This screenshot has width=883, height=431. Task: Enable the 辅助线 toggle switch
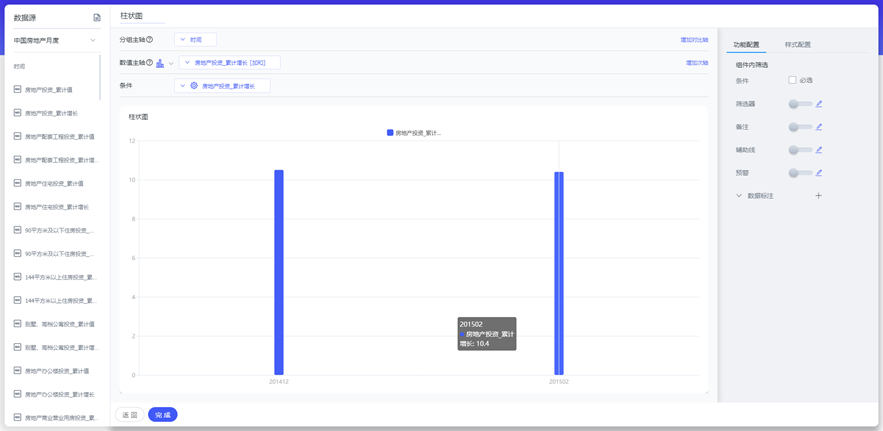point(798,150)
